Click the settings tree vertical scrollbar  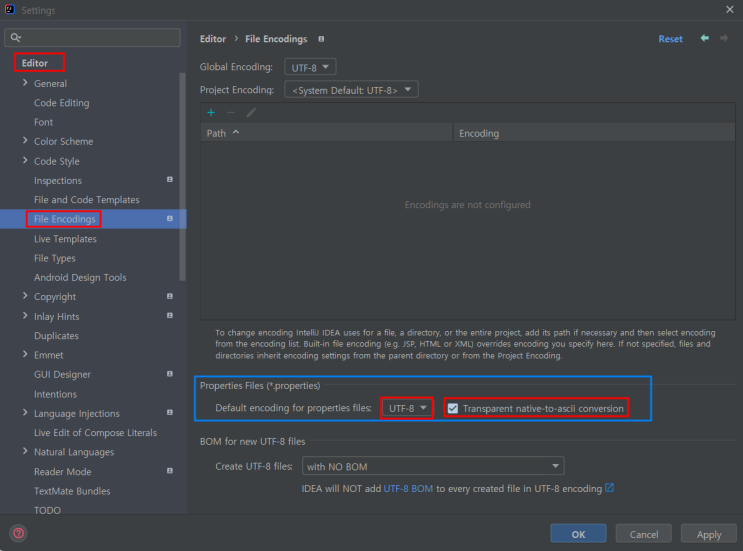pyautogui.click(x=182, y=176)
